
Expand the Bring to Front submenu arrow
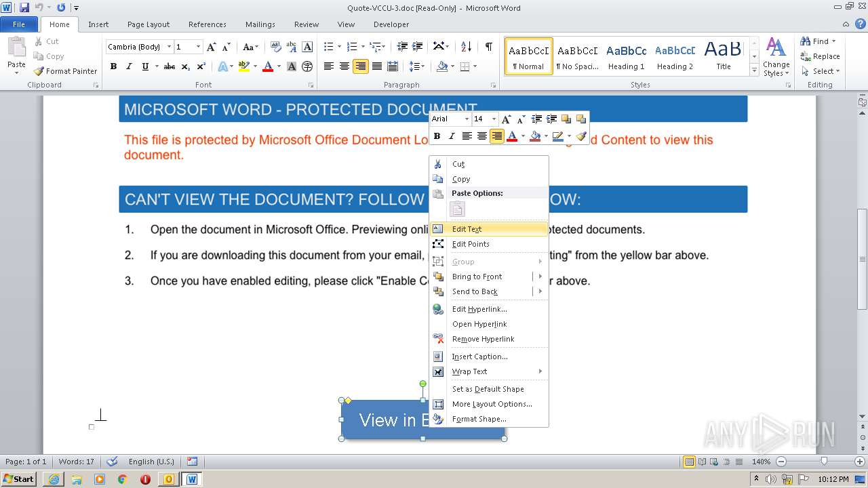coord(540,277)
